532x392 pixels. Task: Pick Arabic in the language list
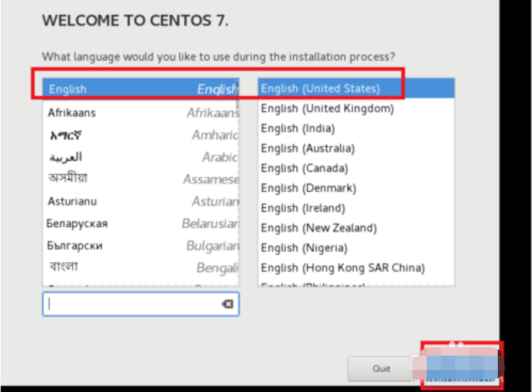tap(140, 157)
